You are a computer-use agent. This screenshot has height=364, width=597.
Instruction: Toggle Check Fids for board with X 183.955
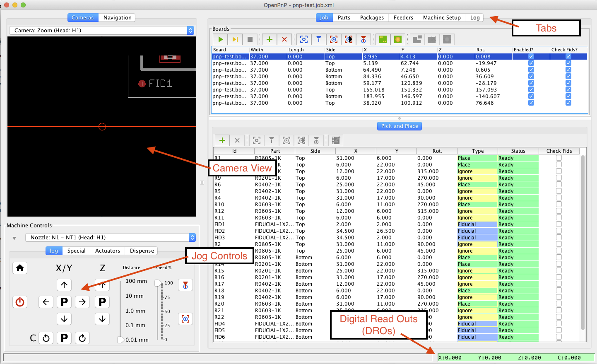568,96
